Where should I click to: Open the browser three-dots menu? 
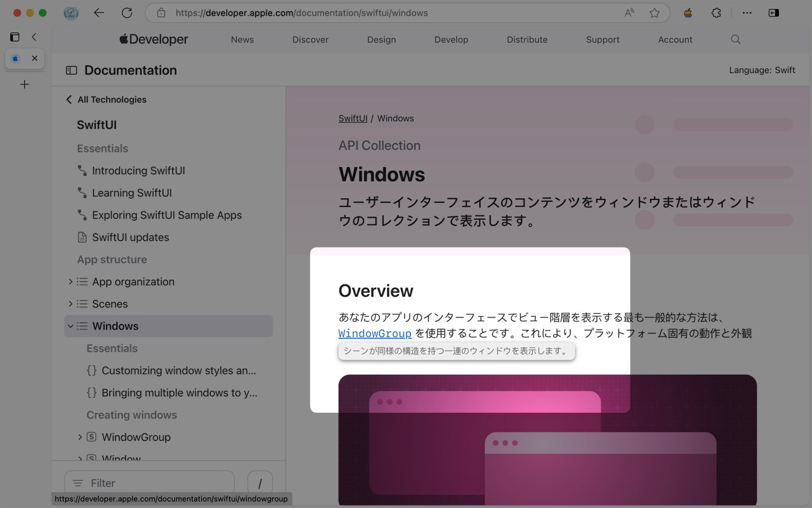(747, 13)
